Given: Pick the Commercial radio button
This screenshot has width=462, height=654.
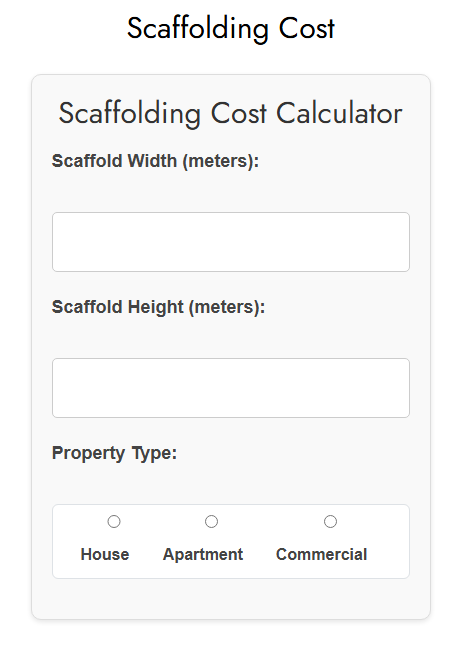Looking at the screenshot, I should pos(330,521).
